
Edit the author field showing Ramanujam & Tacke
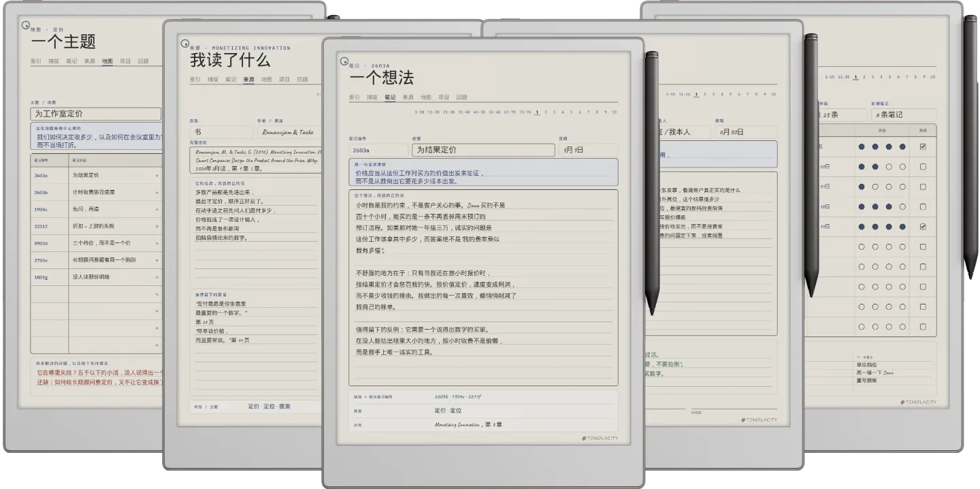click(x=290, y=132)
